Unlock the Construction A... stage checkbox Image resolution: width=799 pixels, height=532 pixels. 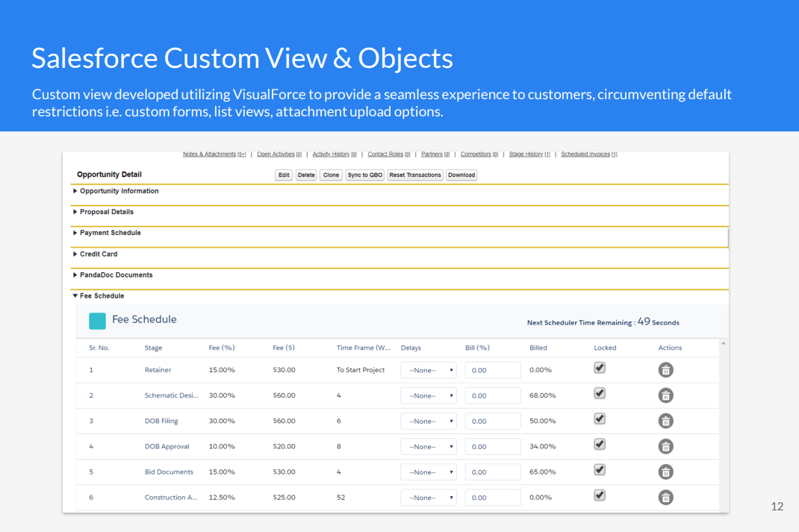pos(600,495)
